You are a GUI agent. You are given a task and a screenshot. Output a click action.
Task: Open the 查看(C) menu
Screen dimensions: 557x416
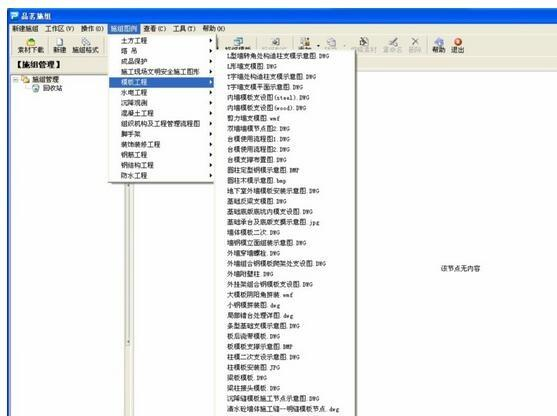coord(155,28)
